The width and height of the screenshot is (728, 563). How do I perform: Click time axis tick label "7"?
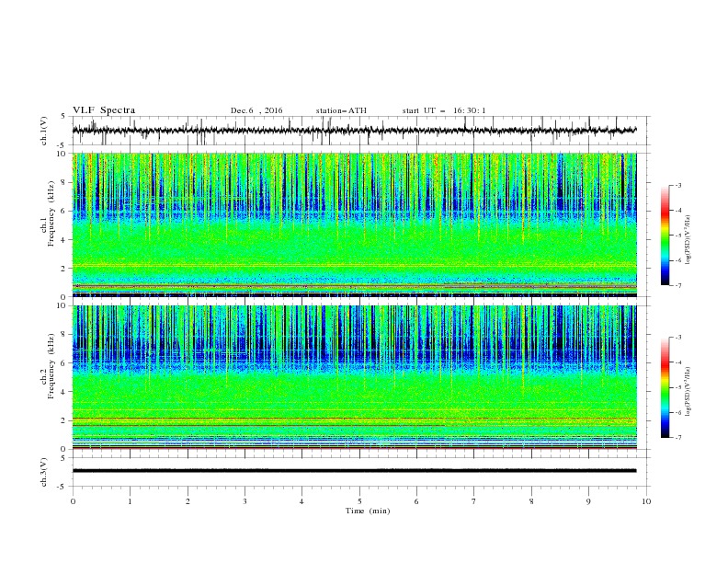pyautogui.click(x=474, y=501)
